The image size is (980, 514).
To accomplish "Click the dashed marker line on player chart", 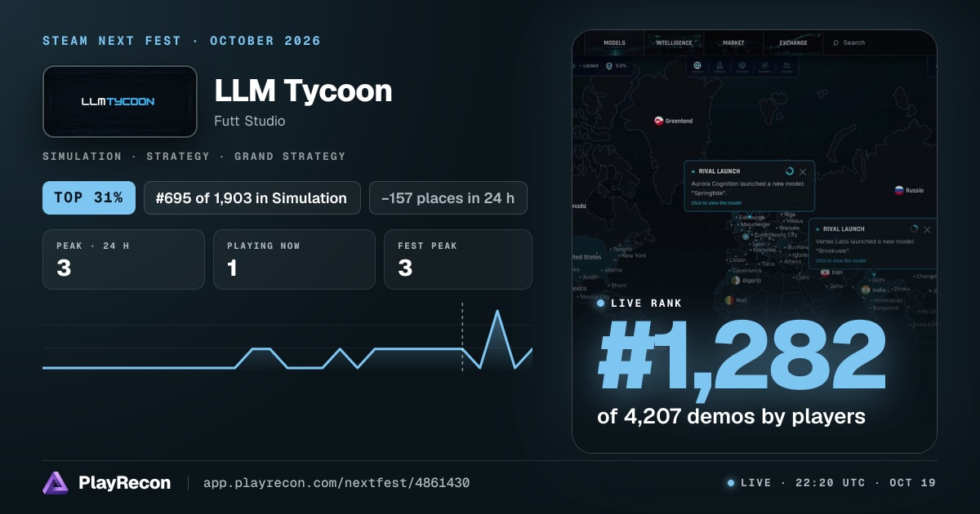I will [x=462, y=337].
